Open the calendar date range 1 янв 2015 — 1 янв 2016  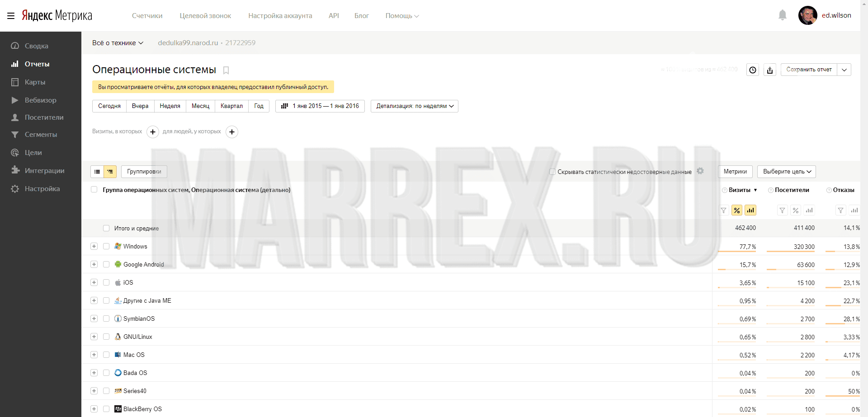320,106
